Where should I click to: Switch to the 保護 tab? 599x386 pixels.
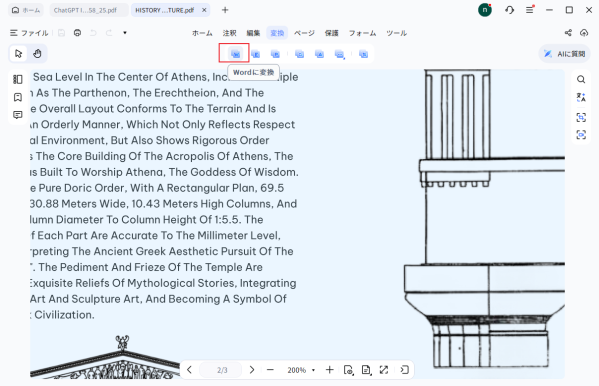pos(332,33)
